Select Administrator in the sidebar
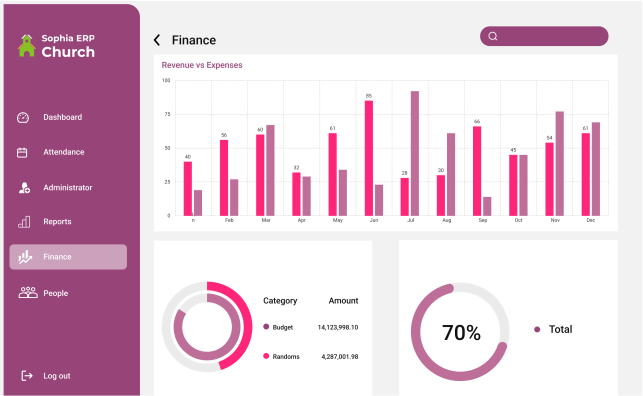 coord(68,188)
